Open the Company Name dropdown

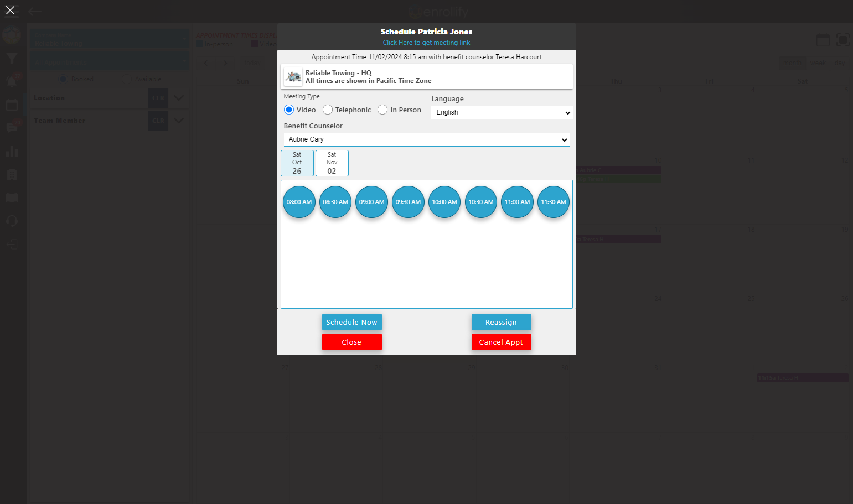110,38
